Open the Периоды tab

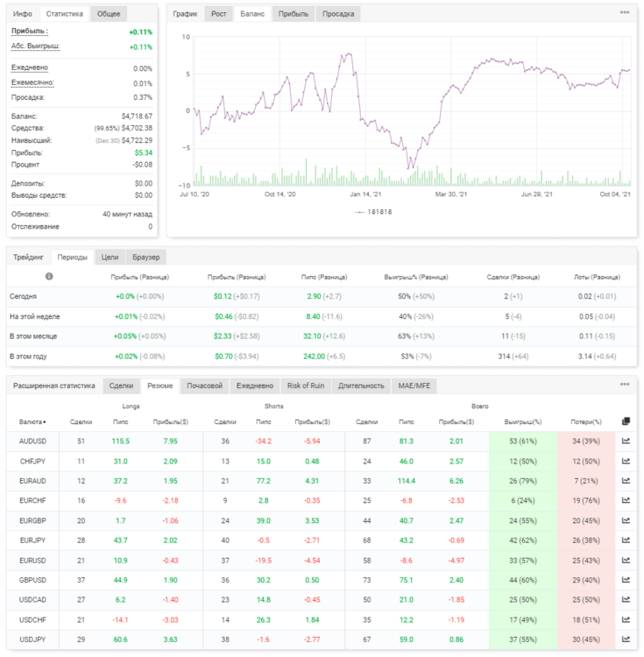point(73,258)
